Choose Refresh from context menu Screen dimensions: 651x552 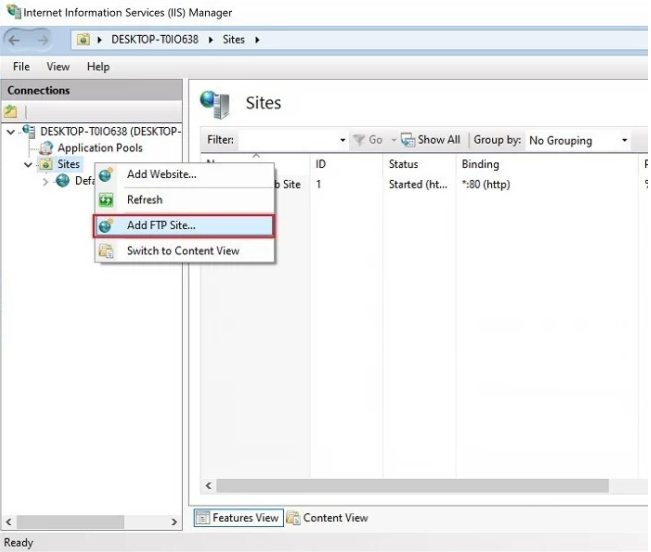[x=184, y=200]
